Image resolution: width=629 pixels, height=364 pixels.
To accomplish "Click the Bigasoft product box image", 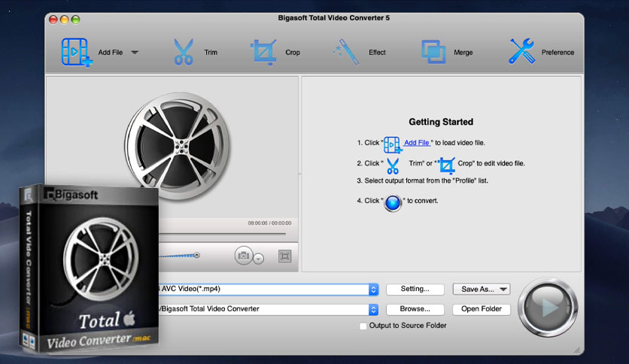I will (89, 268).
